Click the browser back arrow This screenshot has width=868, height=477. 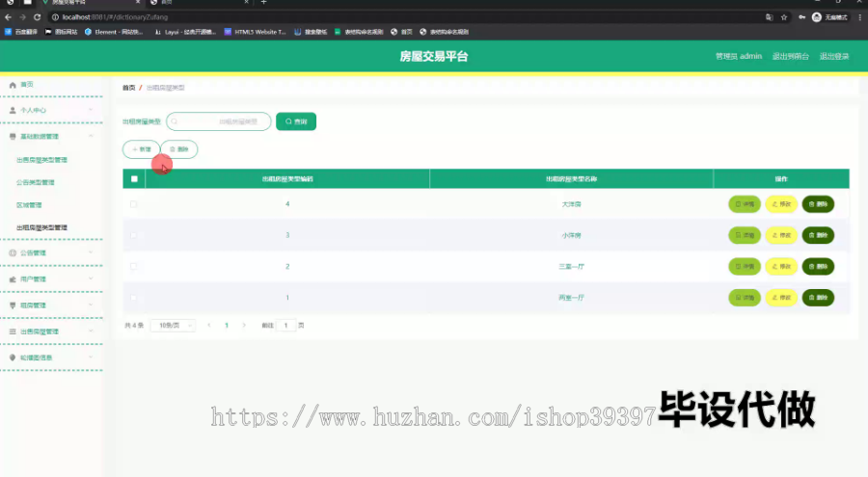pos(8,17)
